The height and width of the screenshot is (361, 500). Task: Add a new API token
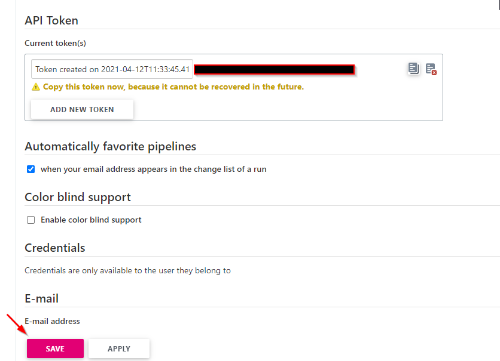(82, 109)
